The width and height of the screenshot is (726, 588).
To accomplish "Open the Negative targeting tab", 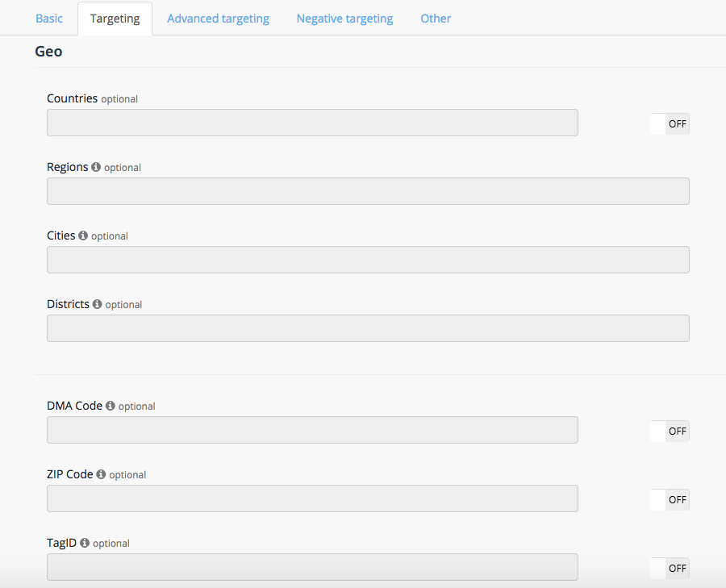I will pyautogui.click(x=344, y=19).
